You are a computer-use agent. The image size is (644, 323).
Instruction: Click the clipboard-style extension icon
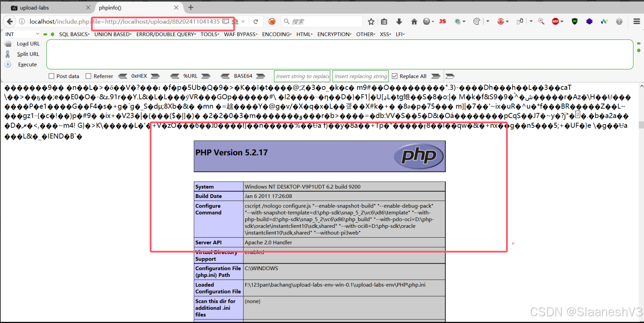(520, 22)
